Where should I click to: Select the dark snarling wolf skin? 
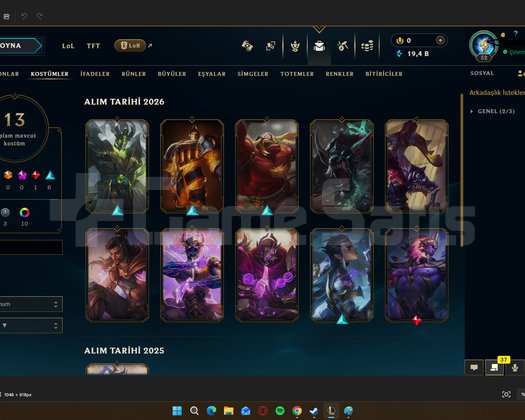point(342,166)
